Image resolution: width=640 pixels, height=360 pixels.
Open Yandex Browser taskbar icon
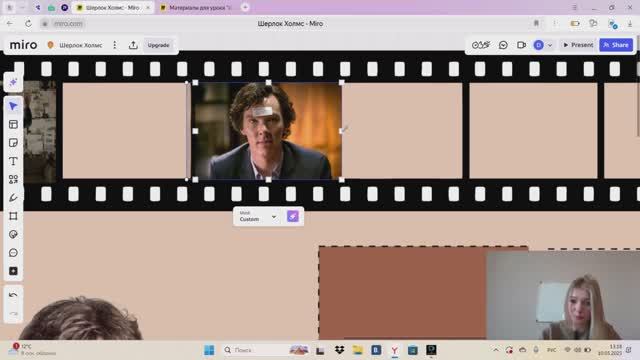point(394,350)
